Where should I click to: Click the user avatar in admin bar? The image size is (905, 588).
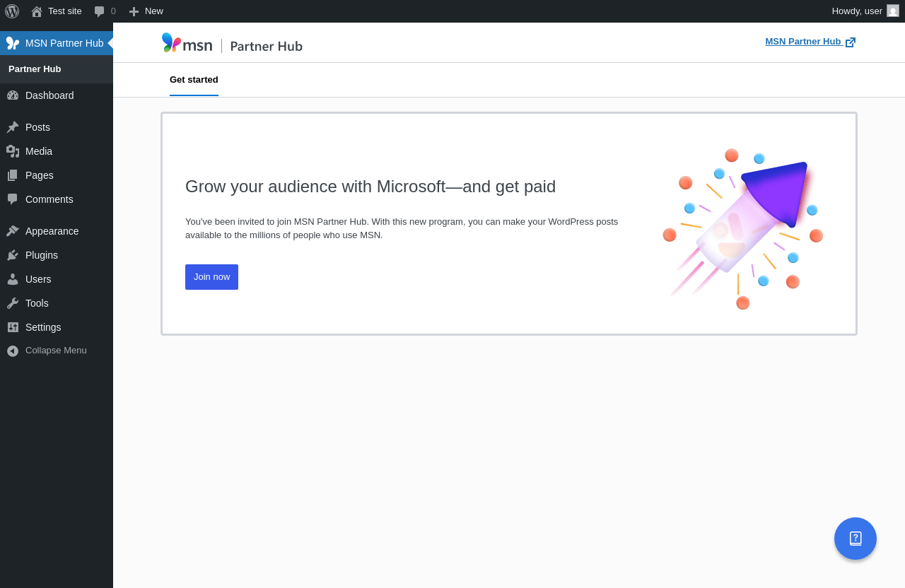(893, 11)
